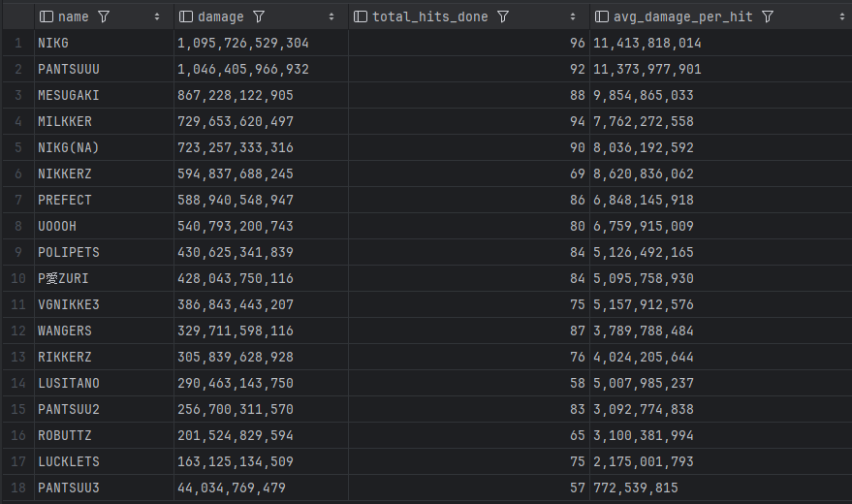
Task: Click the LUCKLETS name cell
Action: pos(104,461)
